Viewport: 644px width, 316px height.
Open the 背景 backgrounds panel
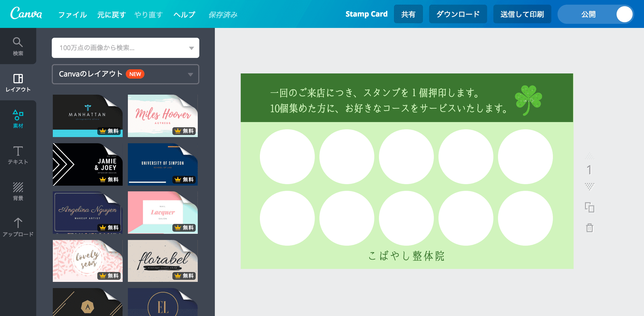[17, 191]
